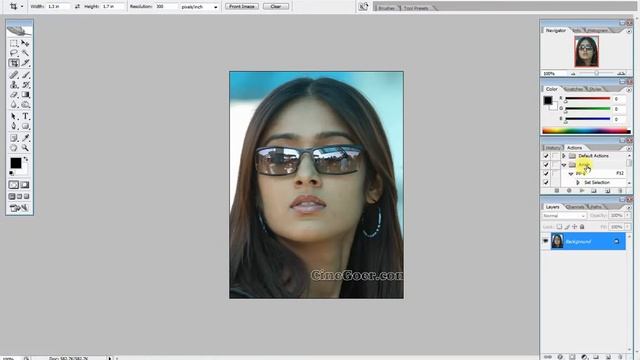640x360 pixels.
Task: Open the Opacity slider arrow in Layers
Action: click(628, 215)
